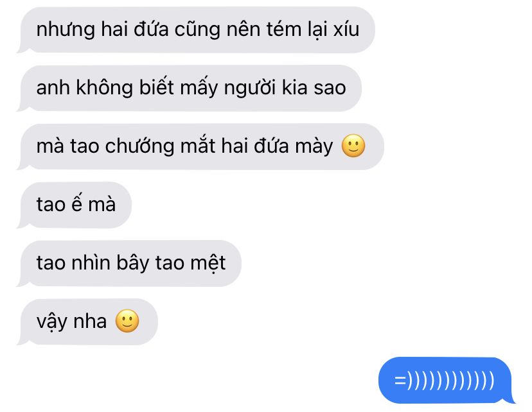
Task: Click the word "mắt" in third message
Action: point(198,146)
